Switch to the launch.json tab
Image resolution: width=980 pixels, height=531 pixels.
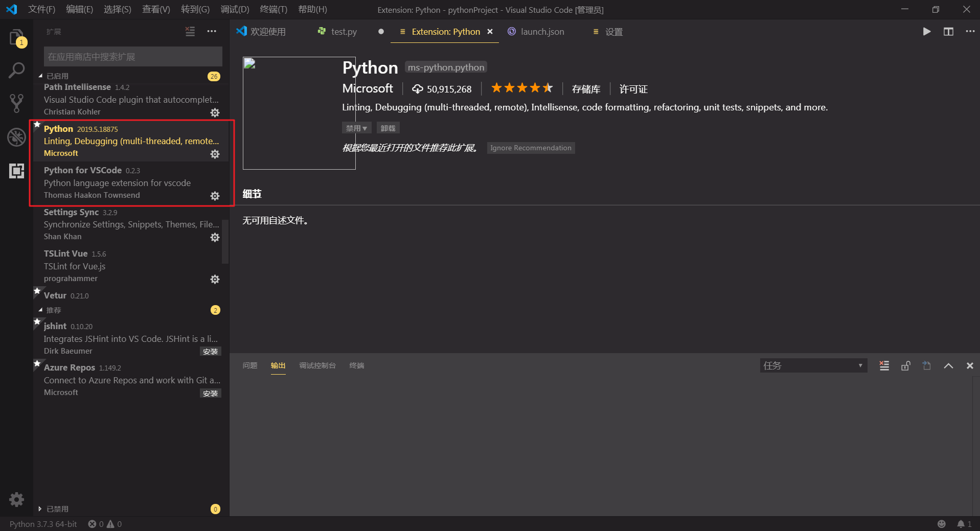[x=542, y=32]
